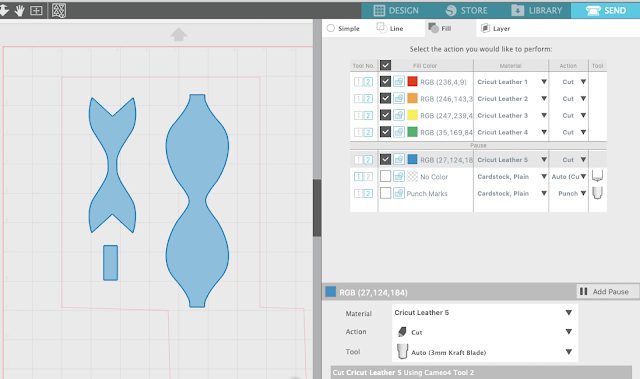Open the STORE tab
640x379 pixels.
467,11
